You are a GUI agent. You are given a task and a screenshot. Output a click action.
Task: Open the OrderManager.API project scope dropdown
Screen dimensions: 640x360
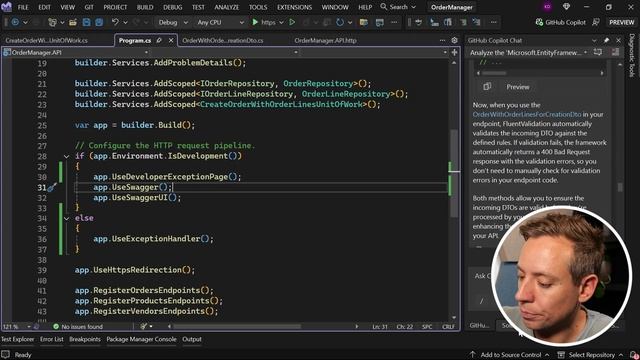(76, 52)
